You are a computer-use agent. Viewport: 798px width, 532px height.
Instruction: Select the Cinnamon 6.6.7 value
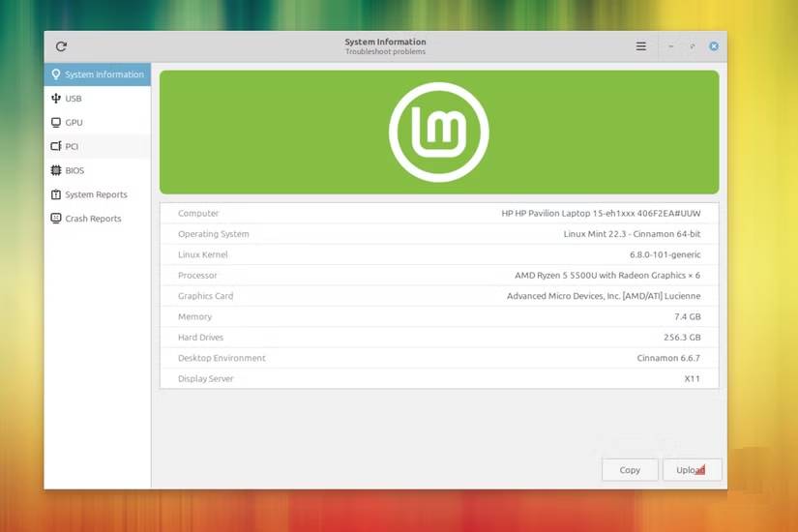(668, 358)
